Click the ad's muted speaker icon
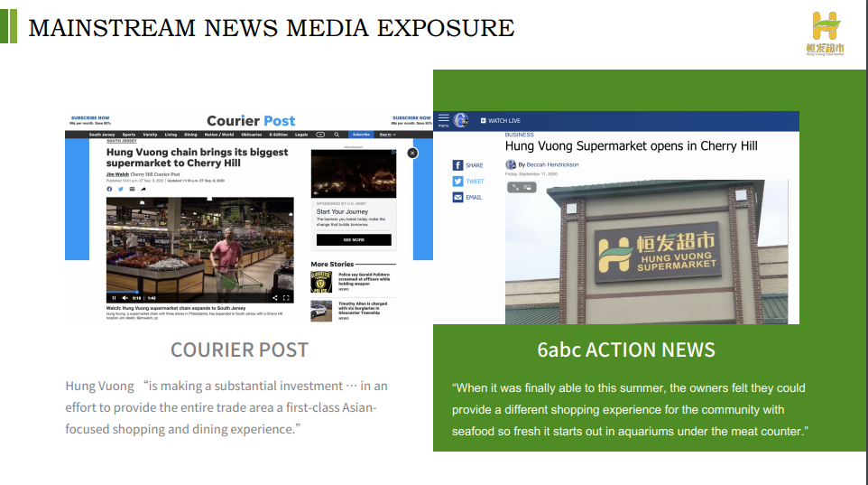Screen dimensions: 868x485 pyautogui.click(x=316, y=193)
